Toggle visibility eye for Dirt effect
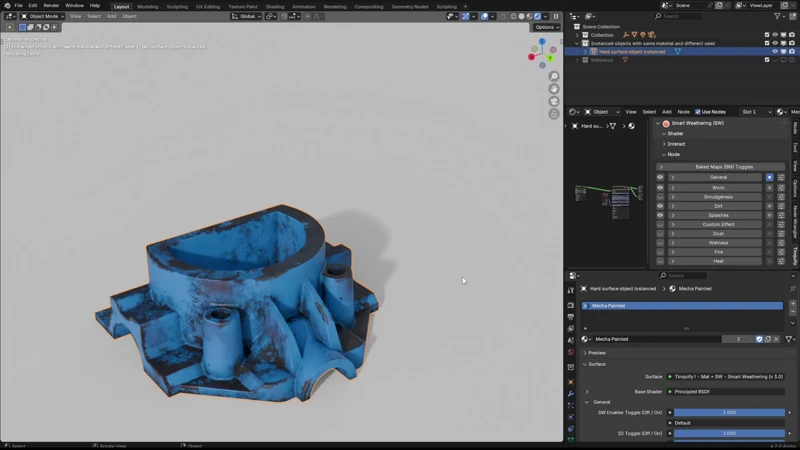This screenshot has width=800, height=450. tap(660, 206)
